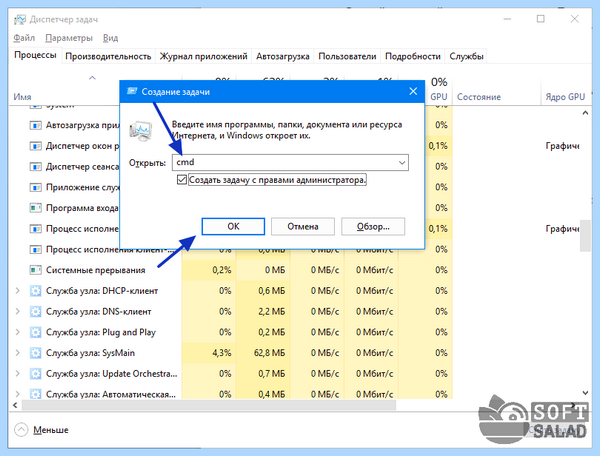
Task: Confirm the dialog with OK button
Action: (x=233, y=226)
